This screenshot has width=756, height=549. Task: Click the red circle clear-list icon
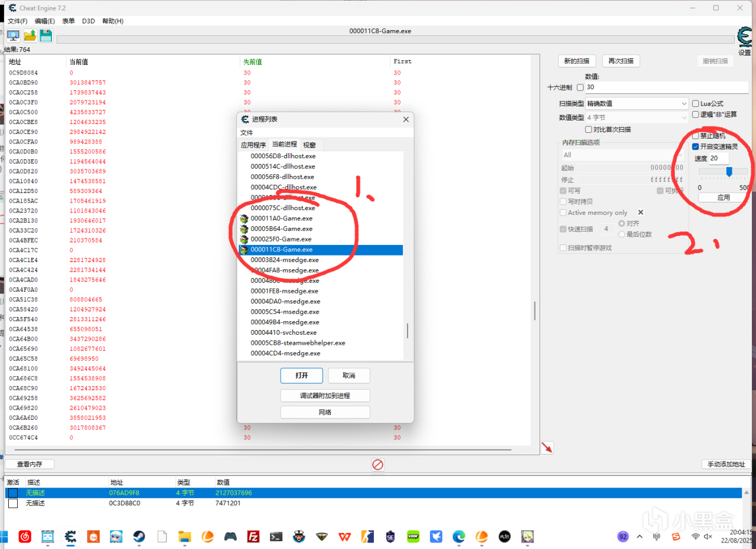[x=378, y=465]
